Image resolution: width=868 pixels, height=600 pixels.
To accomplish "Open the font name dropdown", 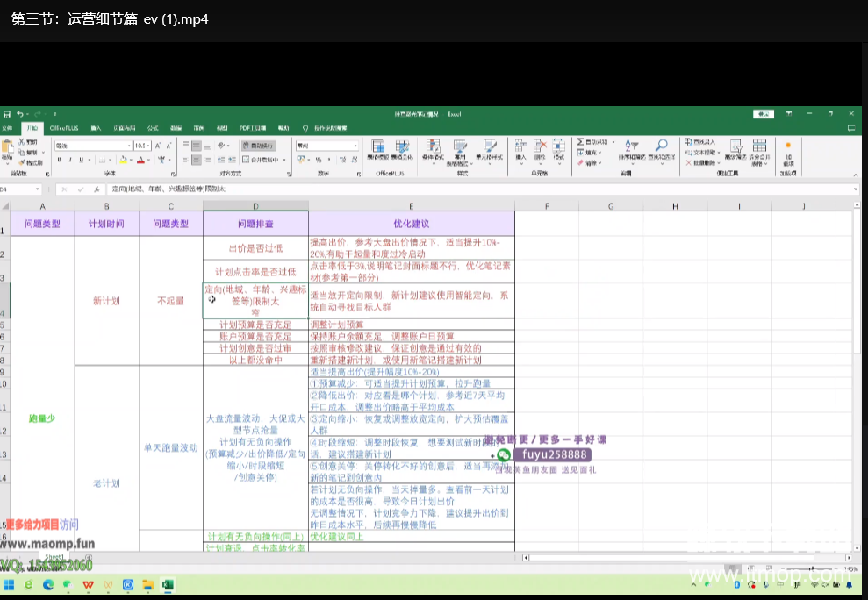I will [x=129, y=146].
